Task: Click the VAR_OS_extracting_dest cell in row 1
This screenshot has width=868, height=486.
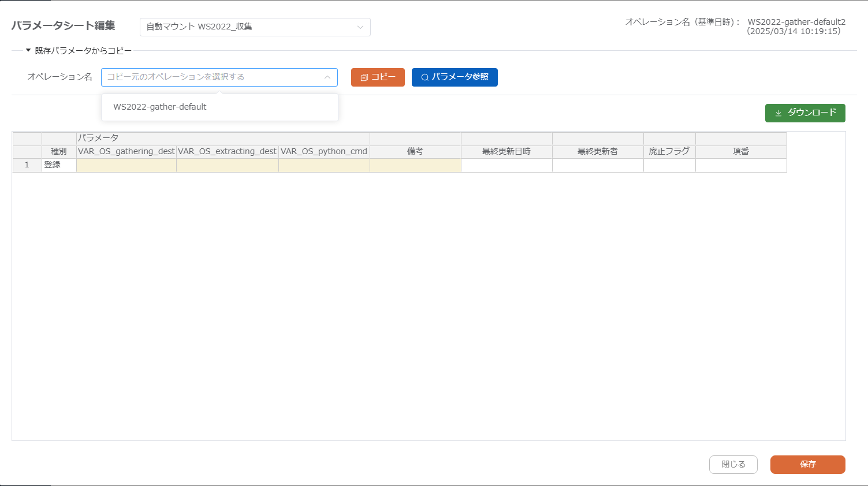Action: coord(227,165)
